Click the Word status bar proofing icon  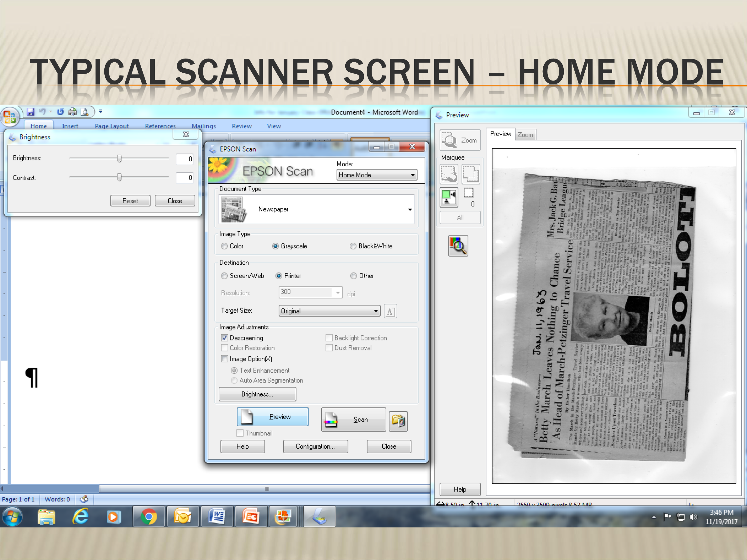84,499
